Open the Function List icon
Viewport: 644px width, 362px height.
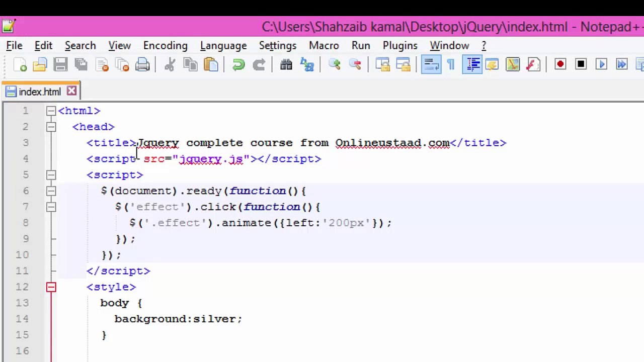click(533, 64)
